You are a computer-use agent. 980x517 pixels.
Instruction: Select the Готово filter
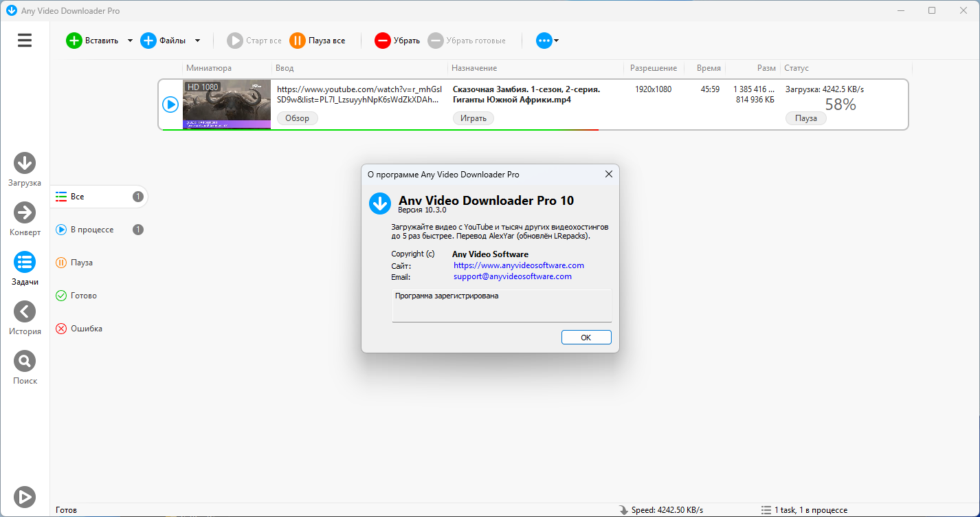(83, 296)
